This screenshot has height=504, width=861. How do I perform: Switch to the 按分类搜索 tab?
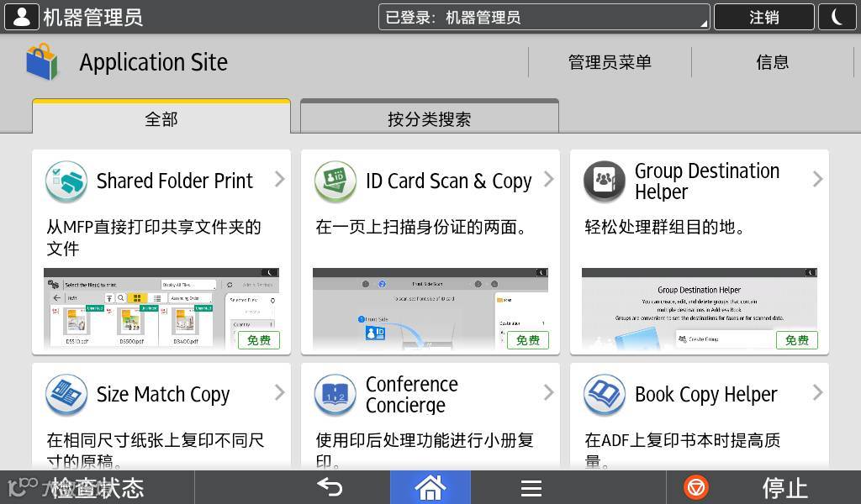430,116
